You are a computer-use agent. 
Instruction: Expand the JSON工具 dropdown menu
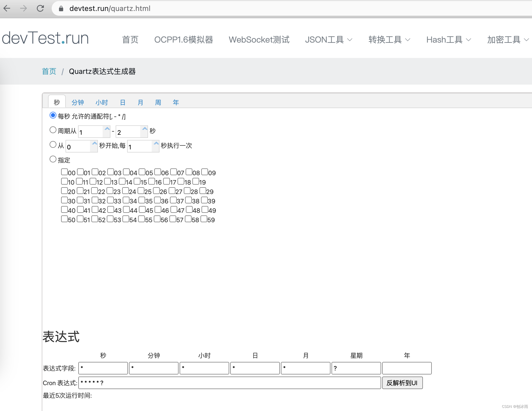(x=329, y=40)
